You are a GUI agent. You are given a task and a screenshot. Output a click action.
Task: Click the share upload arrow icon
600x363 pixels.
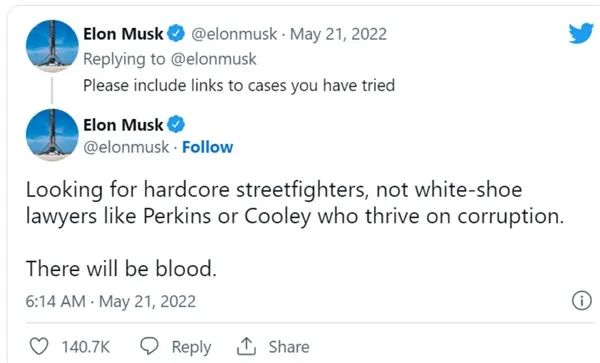246,347
